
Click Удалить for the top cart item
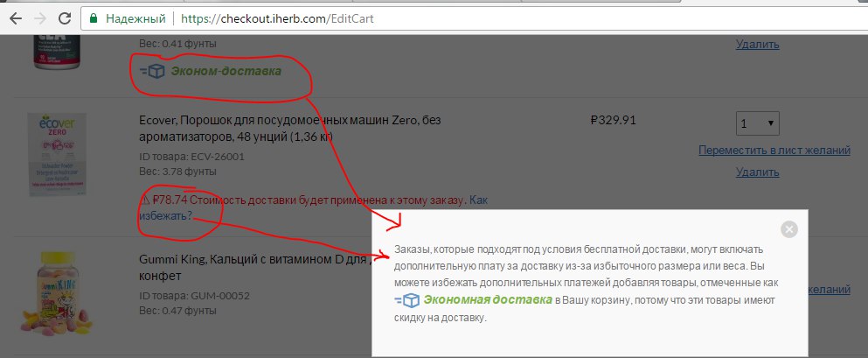click(757, 44)
